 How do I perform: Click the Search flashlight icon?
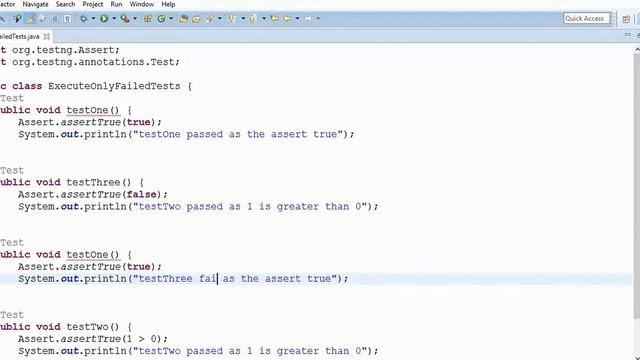click(210, 19)
